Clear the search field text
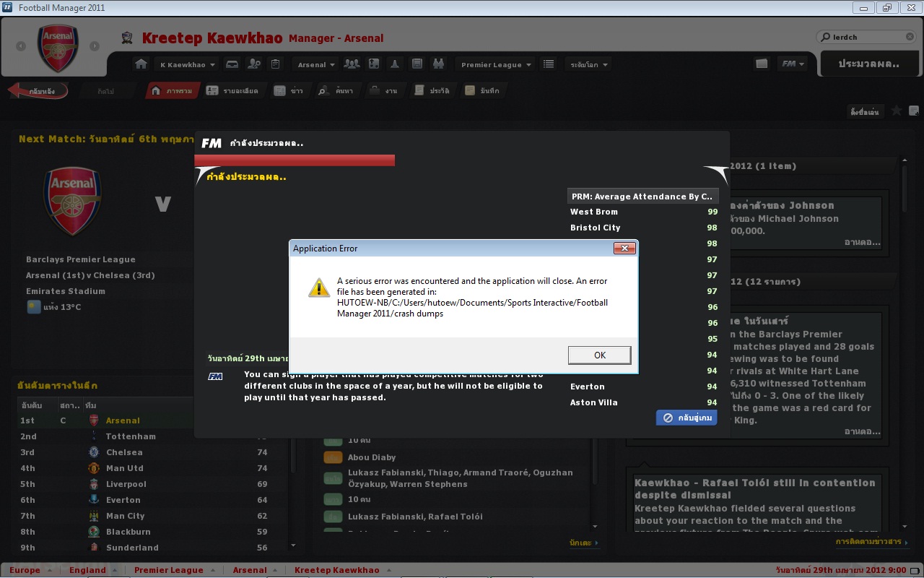924x578 pixels. [x=910, y=37]
